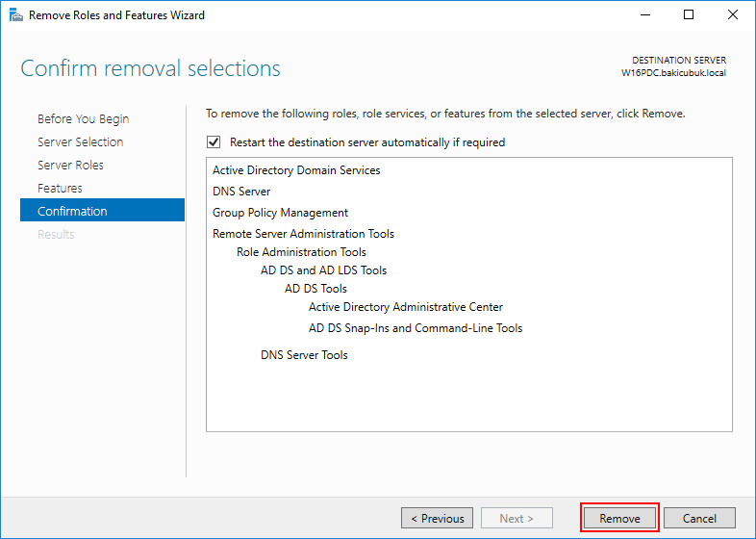Select AD DS and AD LDS Tools

[x=323, y=270]
